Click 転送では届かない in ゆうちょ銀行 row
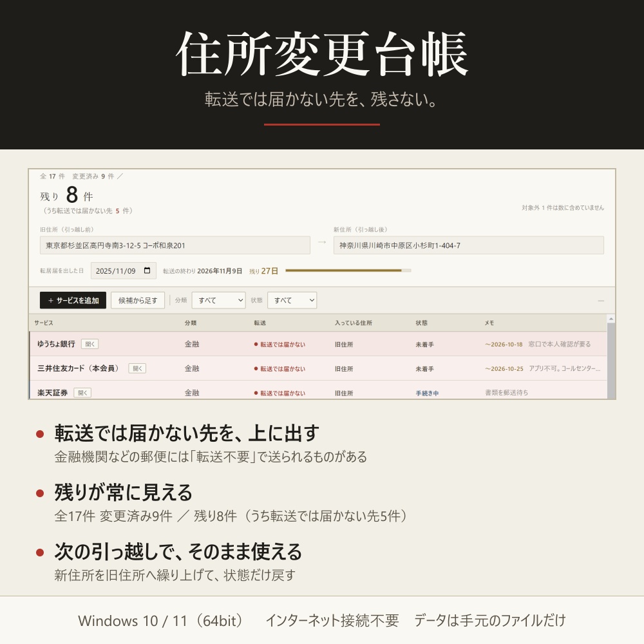This screenshot has height=644, width=644. (279, 344)
